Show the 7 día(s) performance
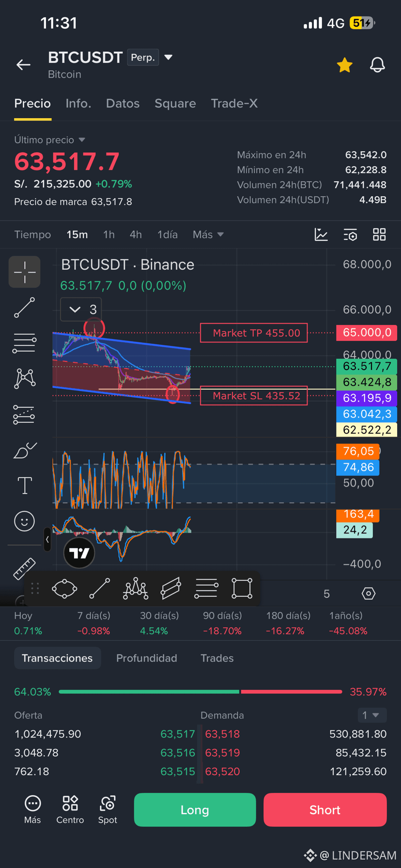 [94, 623]
